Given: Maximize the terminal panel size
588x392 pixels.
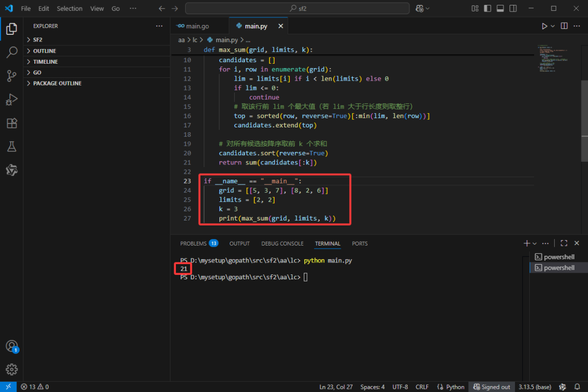Looking at the screenshot, I should pos(564,243).
